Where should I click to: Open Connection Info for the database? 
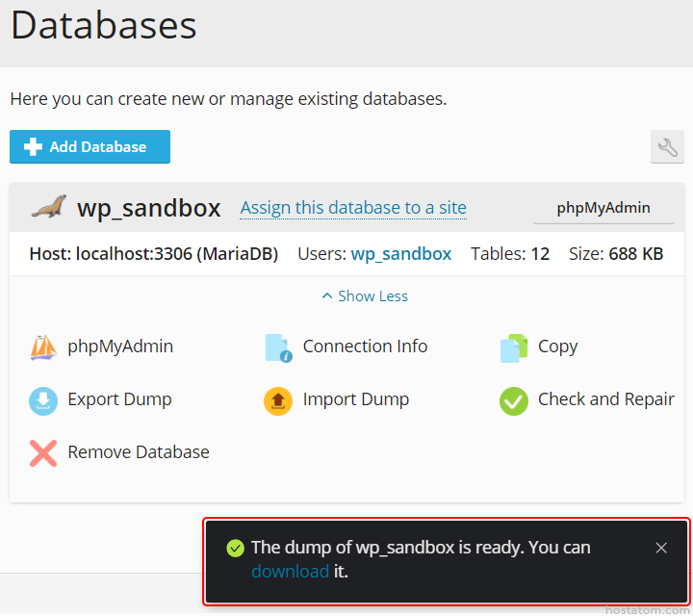[278, 347]
